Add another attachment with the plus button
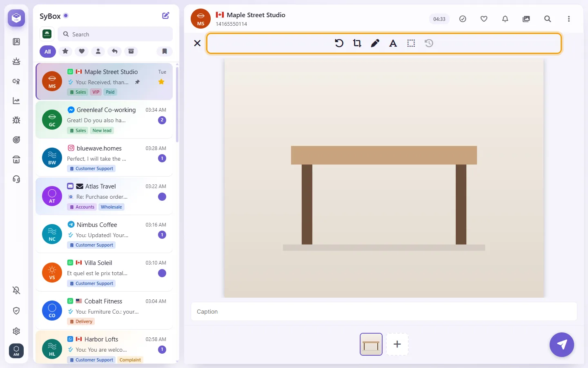This screenshot has height=368, width=588. [397, 344]
